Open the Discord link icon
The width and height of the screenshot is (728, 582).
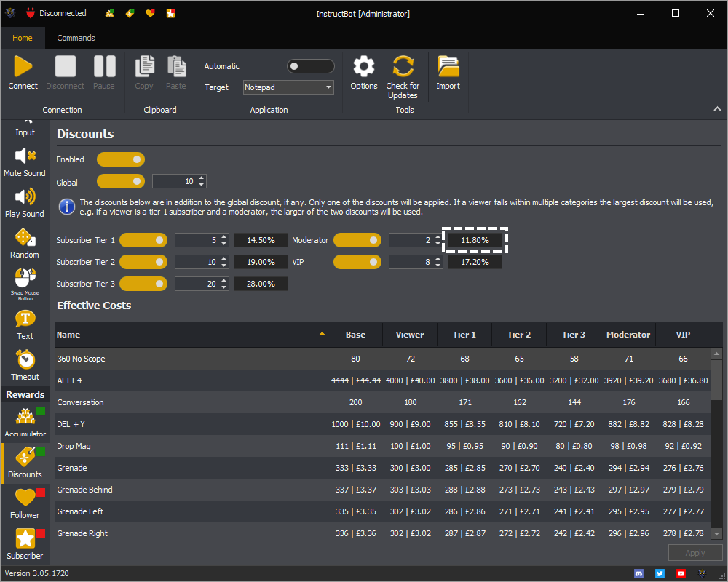click(x=638, y=573)
